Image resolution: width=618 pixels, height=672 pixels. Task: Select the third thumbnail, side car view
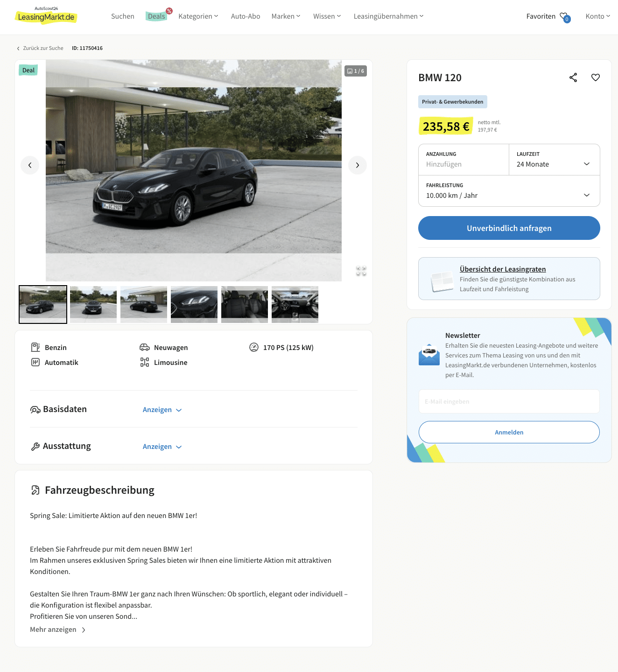[x=144, y=304]
